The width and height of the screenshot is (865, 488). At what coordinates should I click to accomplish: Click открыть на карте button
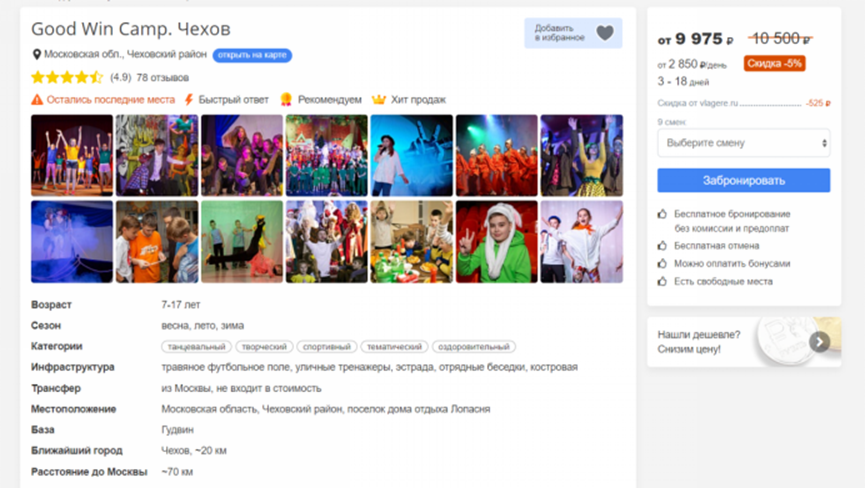pyautogui.click(x=252, y=55)
